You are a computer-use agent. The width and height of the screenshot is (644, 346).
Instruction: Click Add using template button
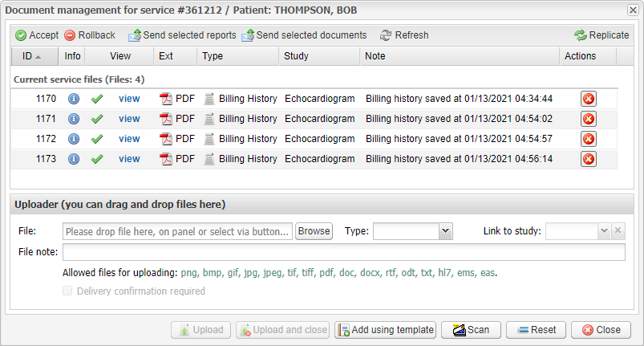tap(385, 330)
